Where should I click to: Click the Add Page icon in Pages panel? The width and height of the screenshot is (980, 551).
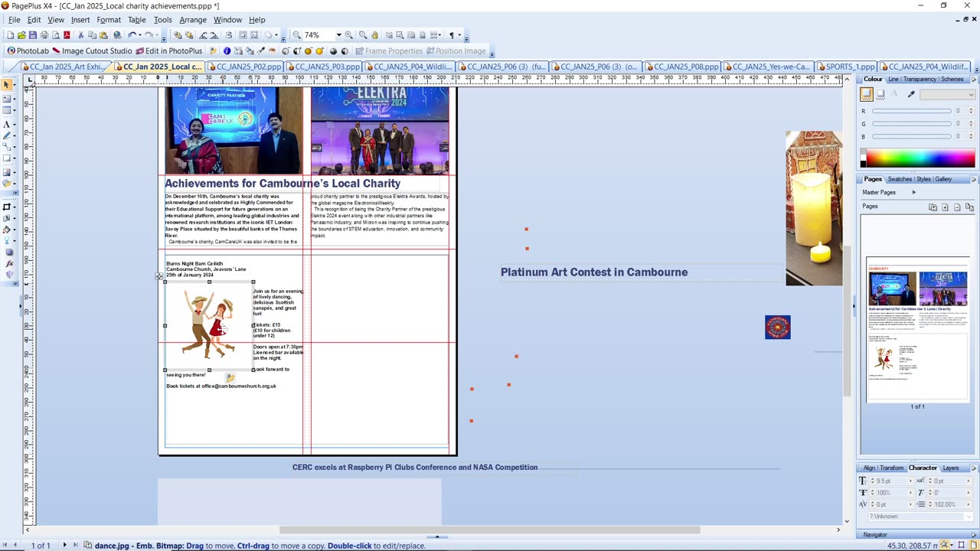pos(945,207)
